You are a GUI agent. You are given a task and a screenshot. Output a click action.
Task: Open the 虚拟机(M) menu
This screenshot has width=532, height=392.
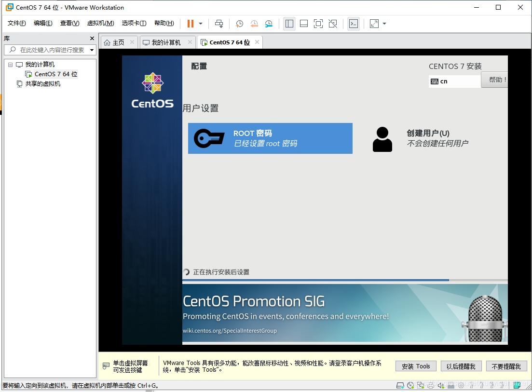[x=100, y=23]
